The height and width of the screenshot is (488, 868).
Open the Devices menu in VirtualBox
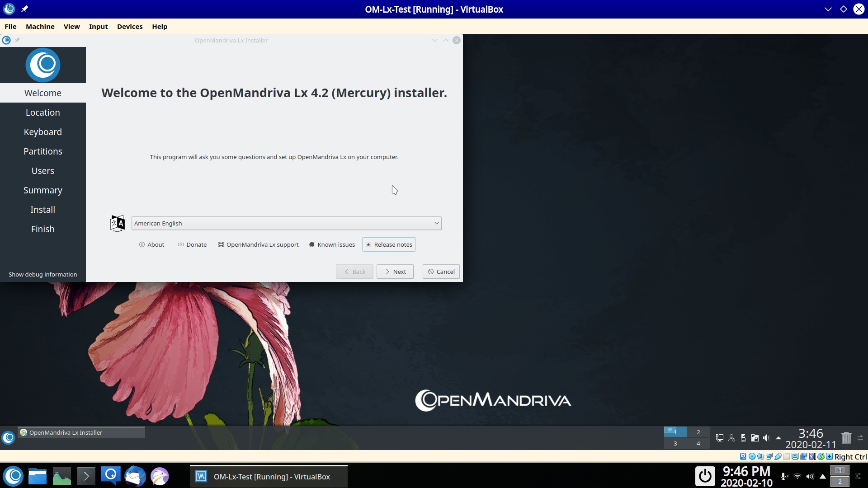[130, 27]
